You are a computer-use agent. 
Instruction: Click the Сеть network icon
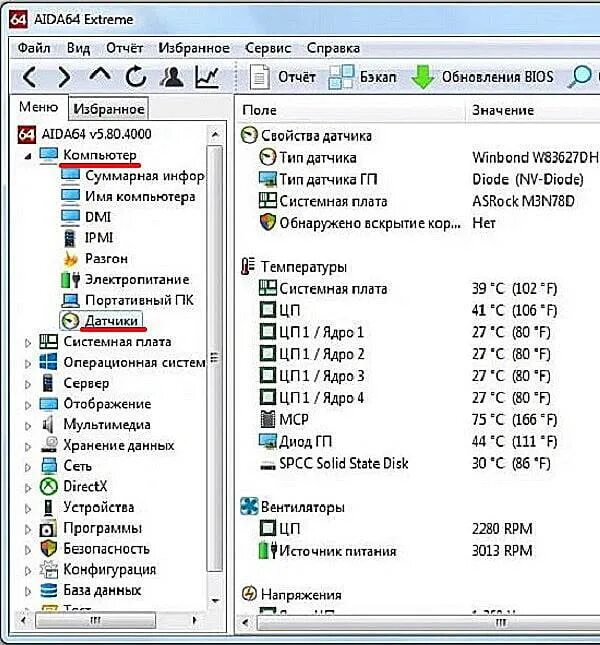(x=49, y=466)
